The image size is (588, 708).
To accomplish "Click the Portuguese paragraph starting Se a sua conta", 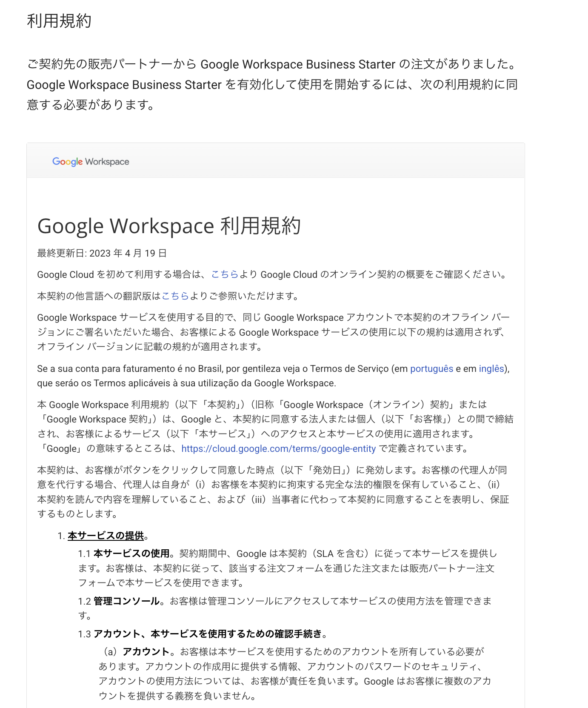I will [x=273, y=376].
